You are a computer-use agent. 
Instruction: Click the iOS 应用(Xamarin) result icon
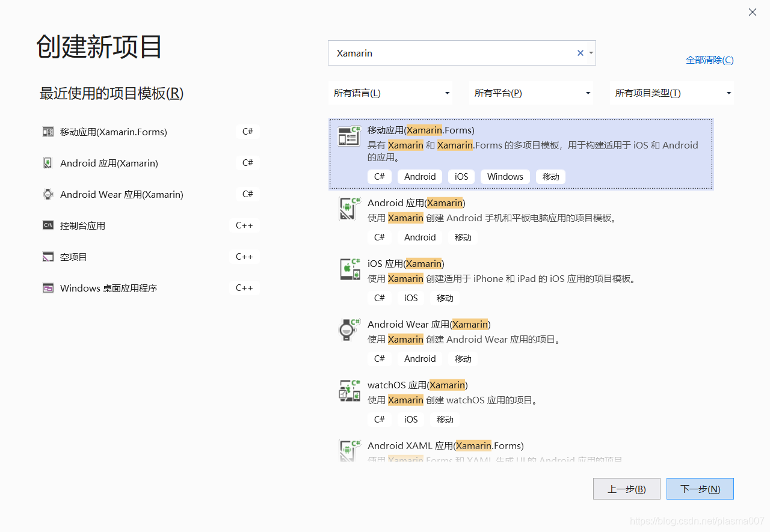coord(350,269)
